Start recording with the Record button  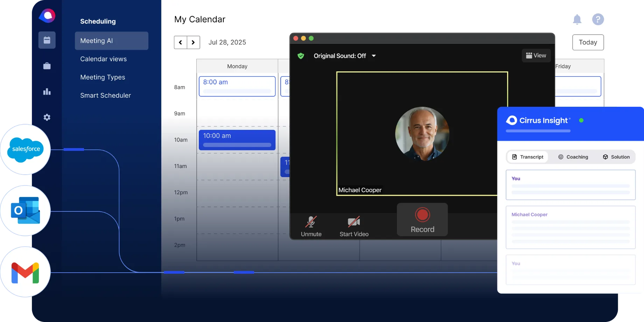click(422, 219)
